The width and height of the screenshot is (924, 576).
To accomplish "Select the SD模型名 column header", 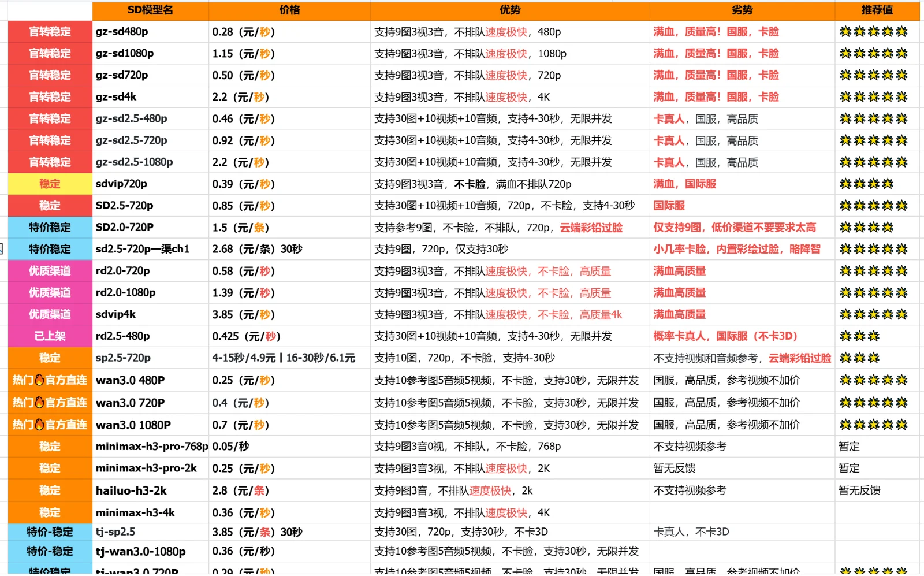I will 150,10.
